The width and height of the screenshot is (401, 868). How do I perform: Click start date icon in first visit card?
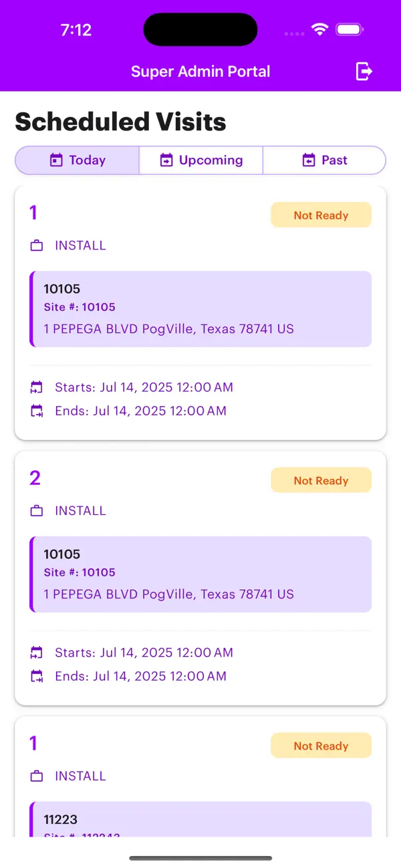tap(37, 387)
